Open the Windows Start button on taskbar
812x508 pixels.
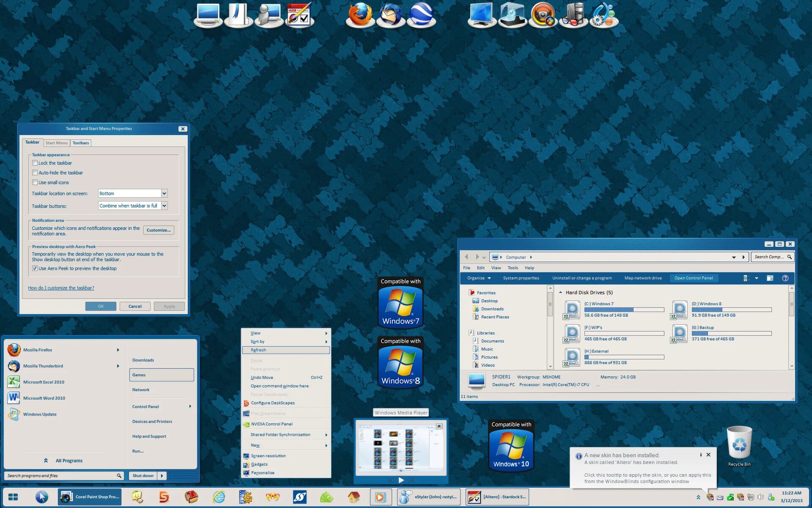(x=13, y=497)
